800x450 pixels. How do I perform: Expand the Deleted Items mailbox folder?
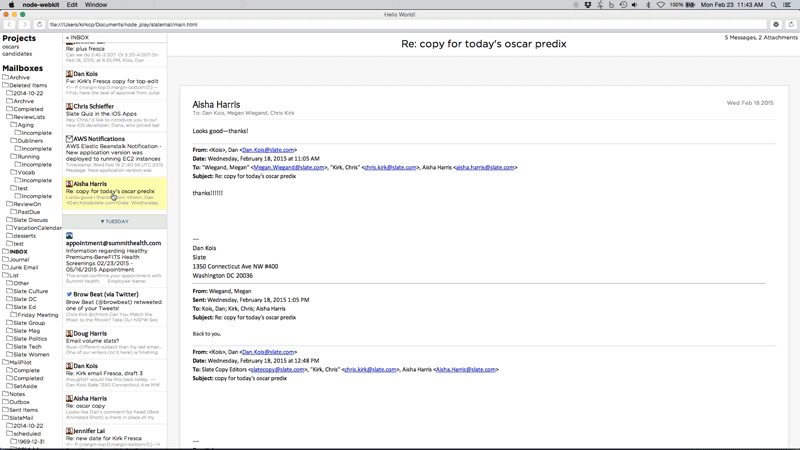pos(5,85)
